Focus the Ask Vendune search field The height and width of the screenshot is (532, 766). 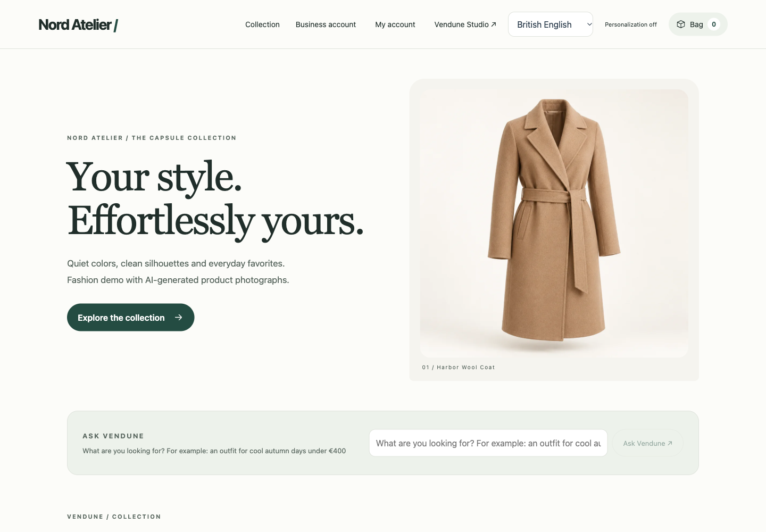click(x=488, y=443)
